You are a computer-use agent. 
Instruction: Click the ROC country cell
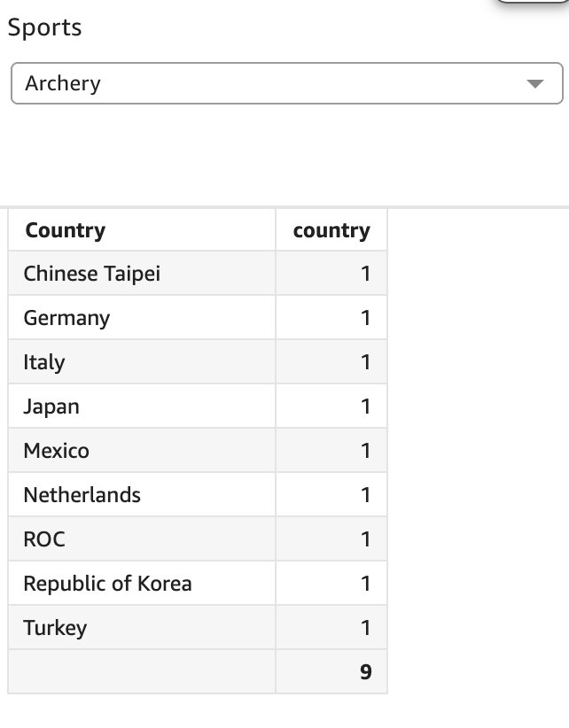(x=44, y=539)
